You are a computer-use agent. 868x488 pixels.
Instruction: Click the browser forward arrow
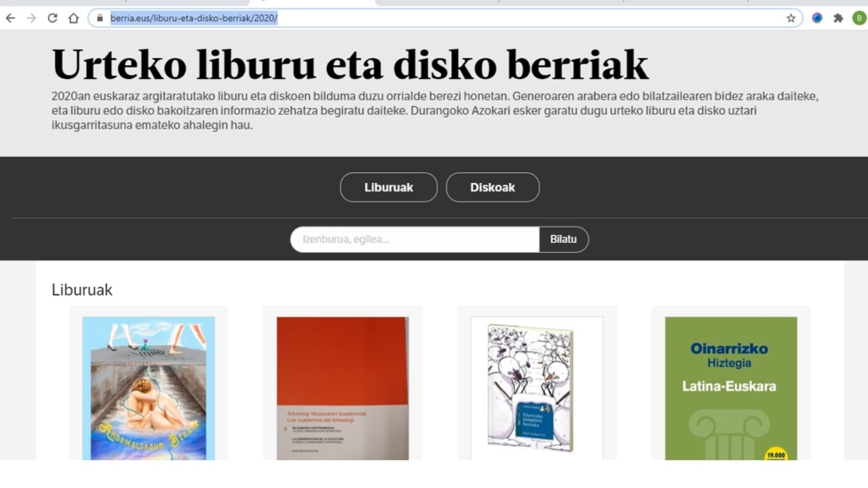tap(31, 19)
